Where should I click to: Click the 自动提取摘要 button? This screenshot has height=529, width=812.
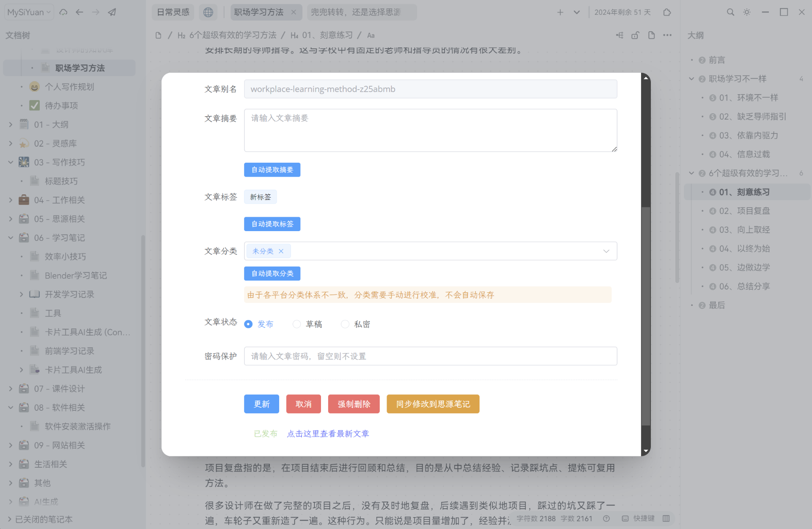pos(272,170)
